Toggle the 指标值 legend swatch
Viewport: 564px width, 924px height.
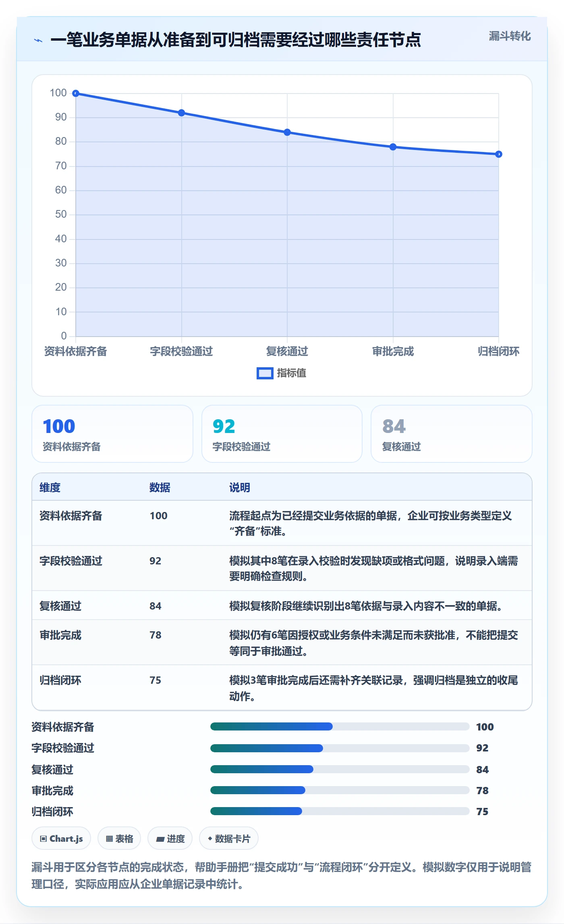coord(265,373)
